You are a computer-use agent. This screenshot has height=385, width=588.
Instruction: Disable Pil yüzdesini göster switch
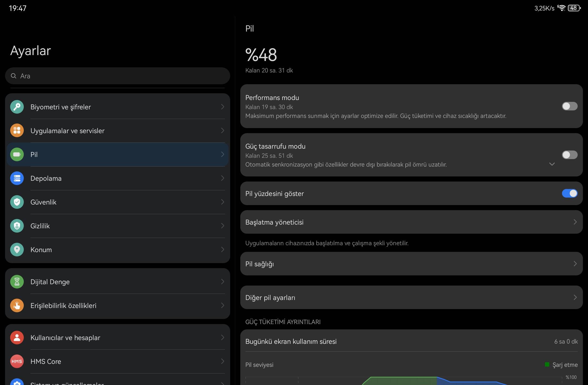point(570,194)
